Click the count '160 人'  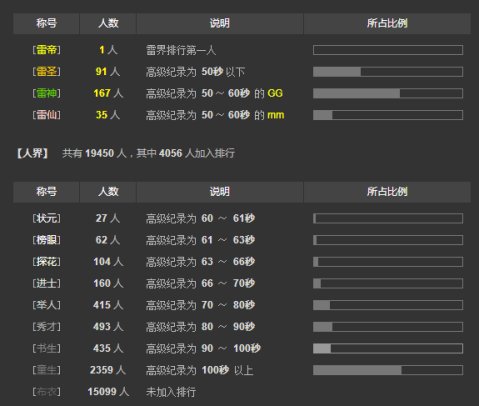(x=108, y=283)
